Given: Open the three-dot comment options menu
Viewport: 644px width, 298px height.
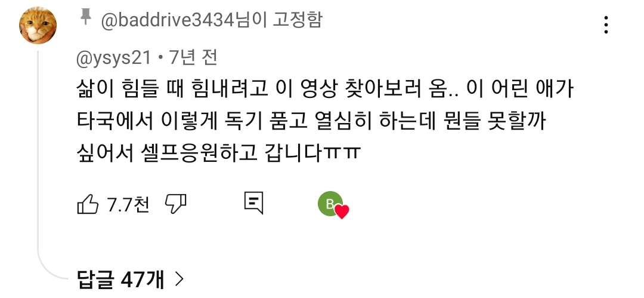Looking at the screenshot, I should pos(606,25).
